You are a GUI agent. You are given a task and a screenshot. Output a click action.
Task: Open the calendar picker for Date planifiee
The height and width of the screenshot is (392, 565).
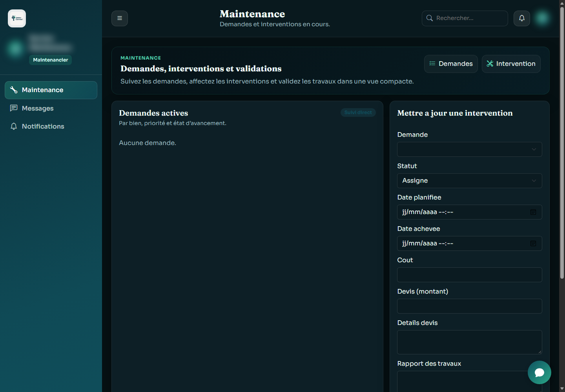click(x=533, y=212)
